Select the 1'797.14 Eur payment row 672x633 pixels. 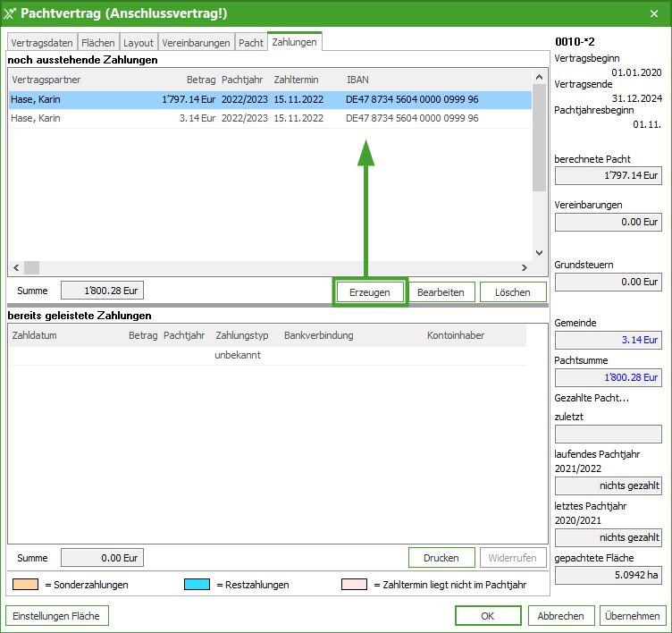[x=268, y=99]
